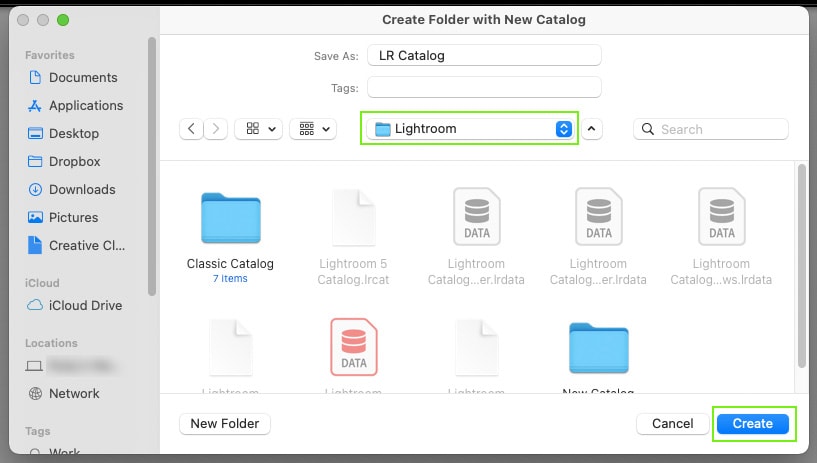Image resolution: width=817 pixels, height=463 pixels.
Task: Open the group-by options dropdown
Action: pyautogui.click(x=313, y=129)
